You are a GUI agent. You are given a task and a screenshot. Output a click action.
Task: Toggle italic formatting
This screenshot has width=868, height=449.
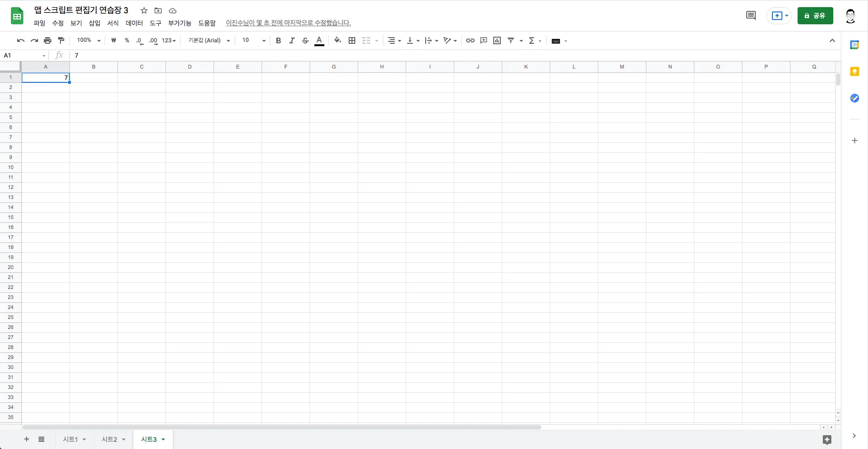coord(292,40)
